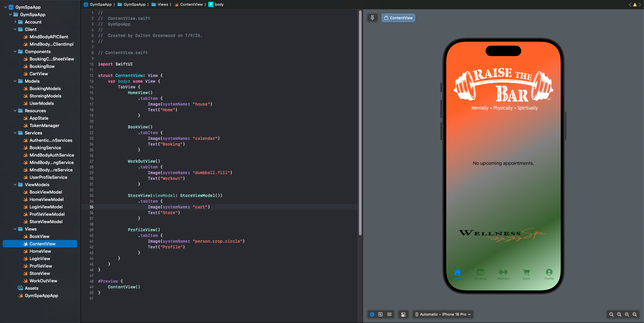Open StoreViewModel file in navigator
This screenshot has width=644, height=323.
coord(46,221)
